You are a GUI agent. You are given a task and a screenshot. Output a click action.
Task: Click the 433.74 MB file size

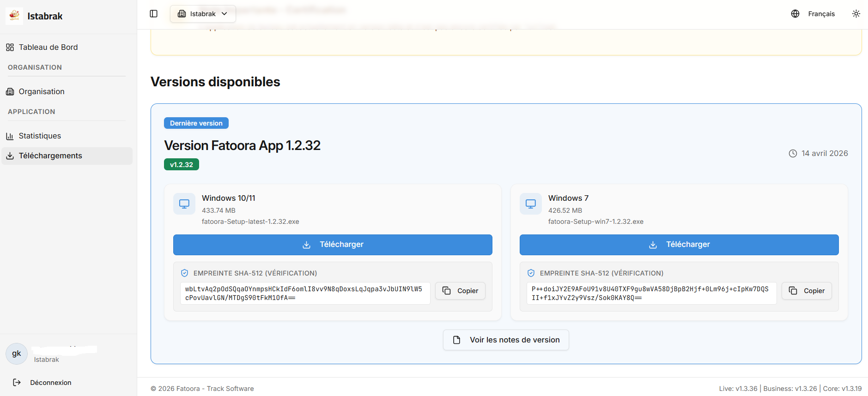219,210
